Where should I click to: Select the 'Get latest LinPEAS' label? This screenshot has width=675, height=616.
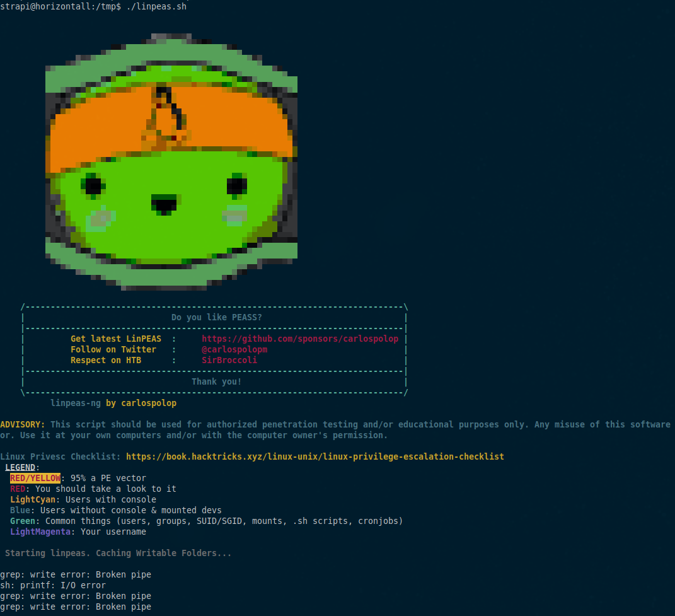click(116, 339)
